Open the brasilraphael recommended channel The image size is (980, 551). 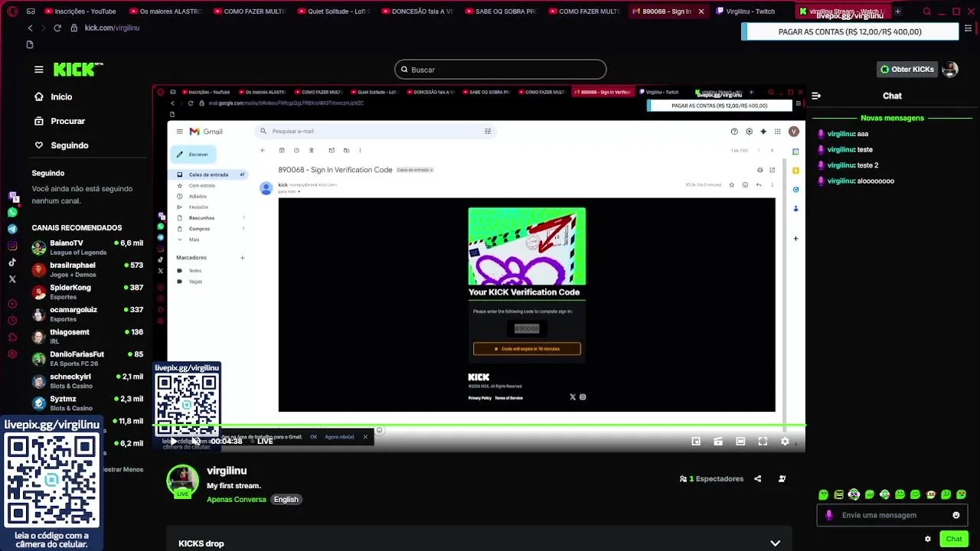88,269
